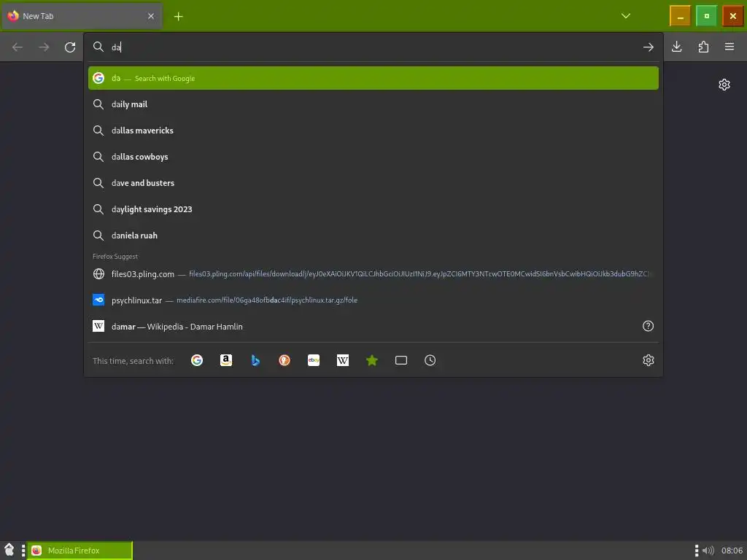Choose 'daniela ruah' suggestion
Image resolution: width=747 pixels, height=560 pixels.
(x=373, y=236)
